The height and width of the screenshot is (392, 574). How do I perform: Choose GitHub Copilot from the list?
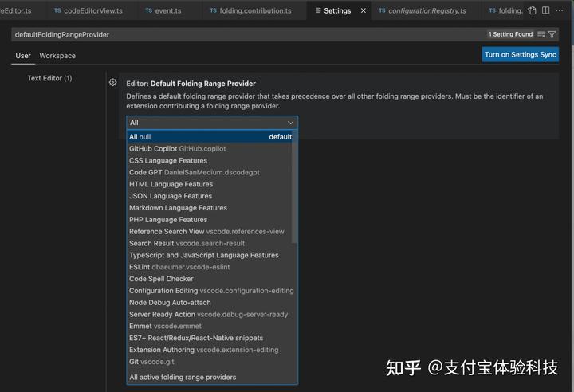tap(177, 149)
